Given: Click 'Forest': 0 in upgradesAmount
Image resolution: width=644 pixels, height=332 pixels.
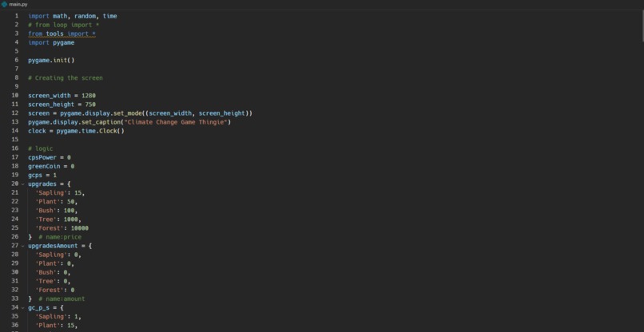Looking at the screenshot, I should [54, 290].
